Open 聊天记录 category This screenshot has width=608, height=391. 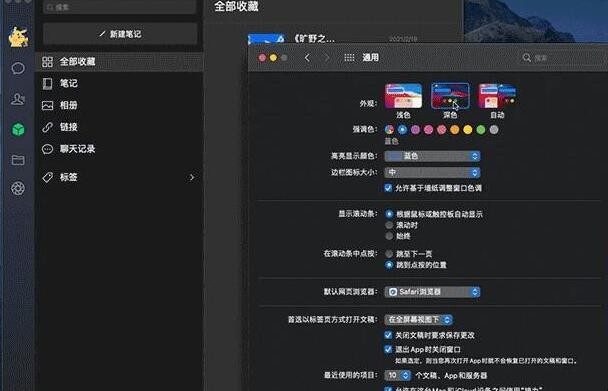119,149
